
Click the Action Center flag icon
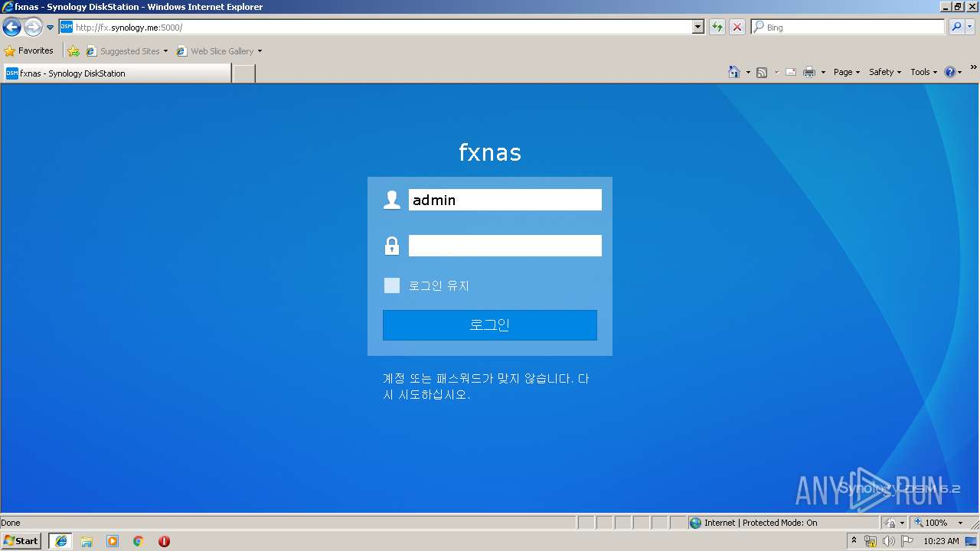point(907,542)
